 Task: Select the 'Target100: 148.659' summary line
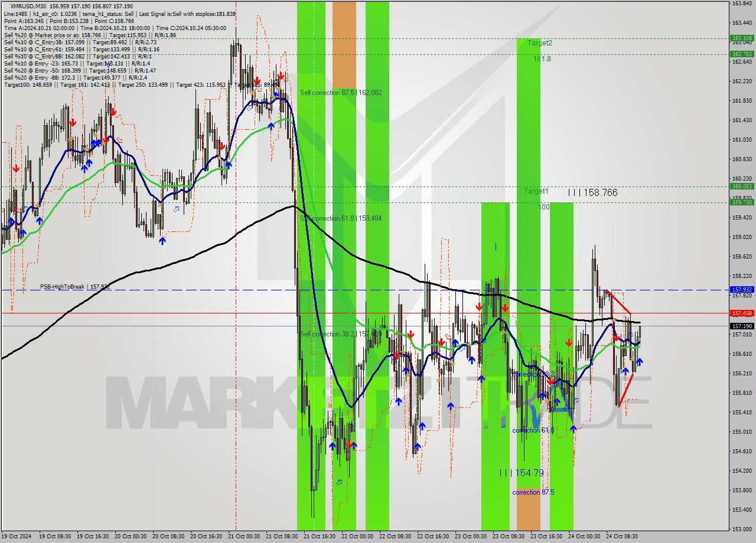(x=142, y=85)
